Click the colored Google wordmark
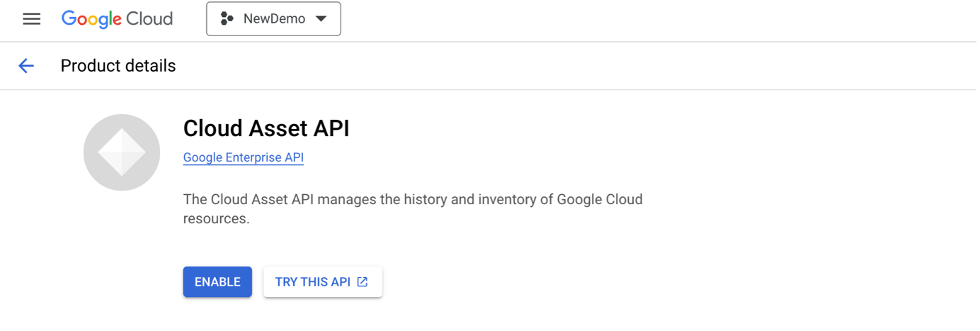The image size is (980, 331). [91, 19]
